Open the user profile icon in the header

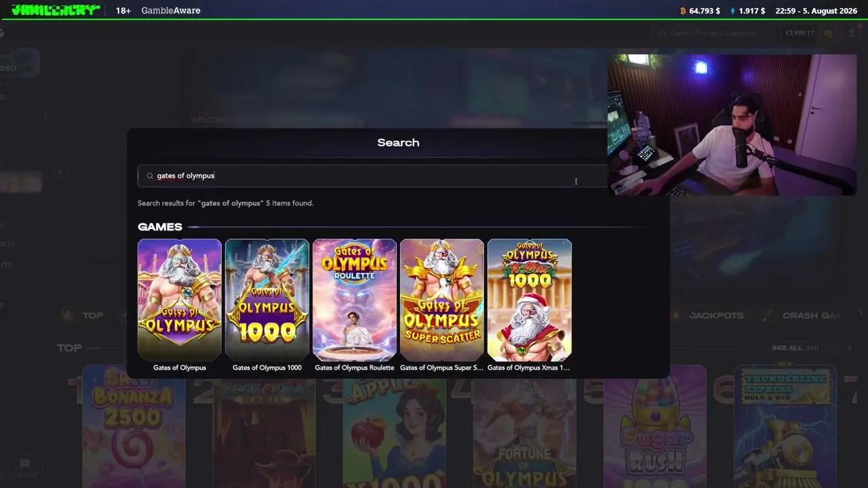pos(852,33)
